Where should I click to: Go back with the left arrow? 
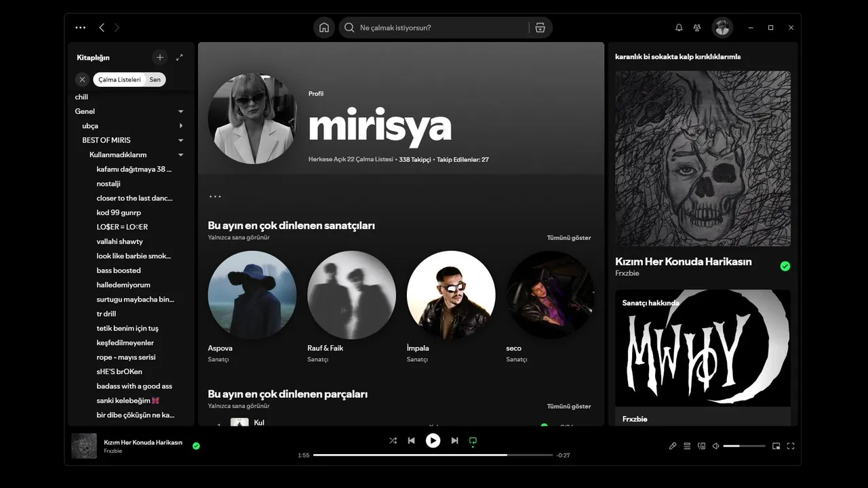tap(102, 28)
